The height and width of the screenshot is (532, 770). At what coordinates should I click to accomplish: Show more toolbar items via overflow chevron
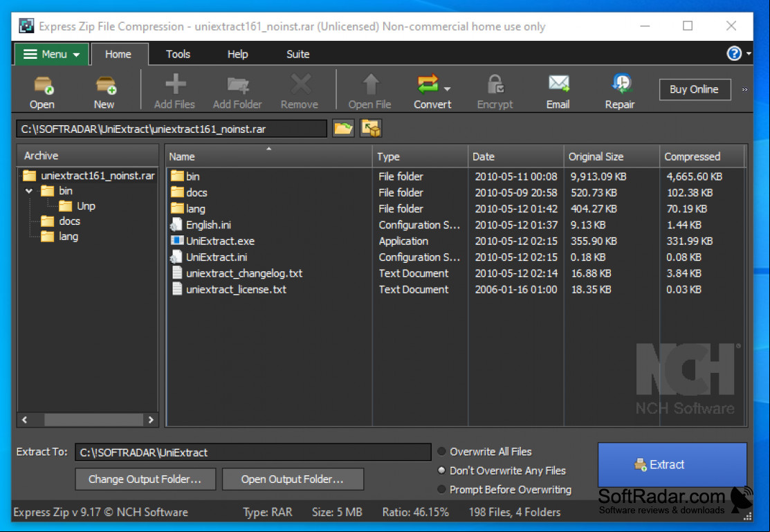[x=744, y=89]
